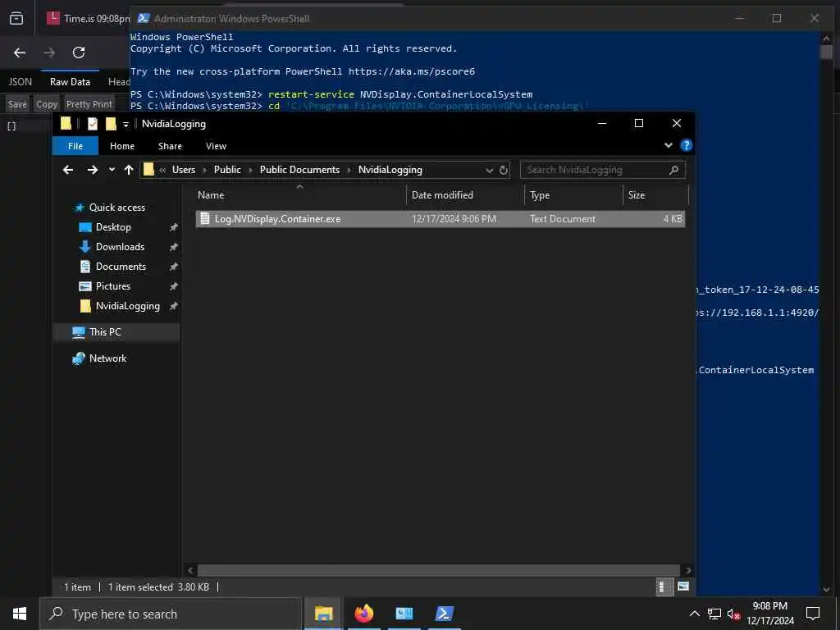Open Explorer help question mark icon
Screen dimensions: 840x630
coord(686,145)
